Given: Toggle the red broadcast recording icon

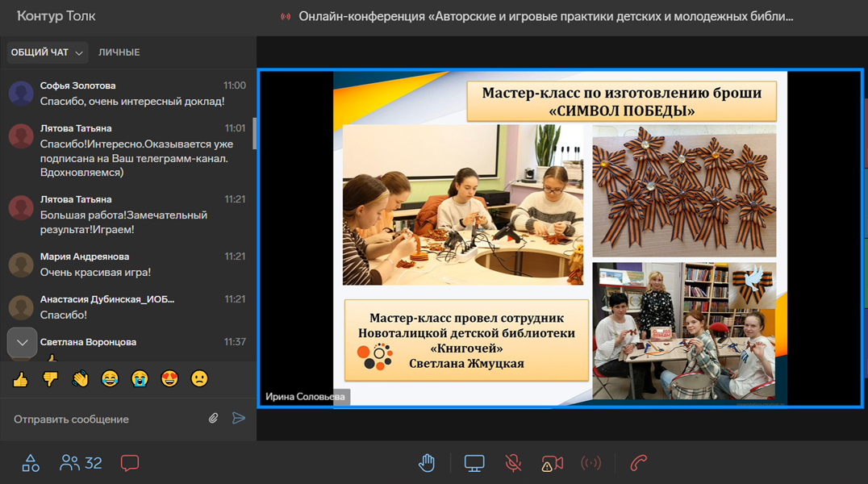Looking at the screenshot, I should click(591, 463).
